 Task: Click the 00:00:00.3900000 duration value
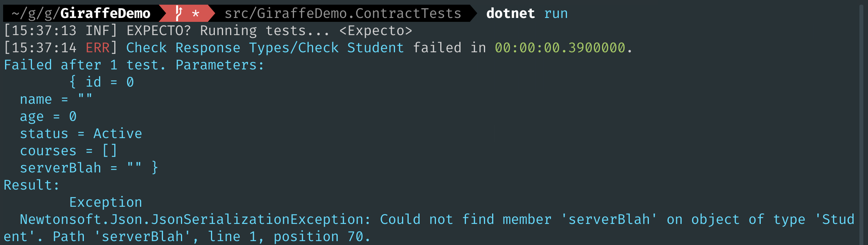point(560,48)
